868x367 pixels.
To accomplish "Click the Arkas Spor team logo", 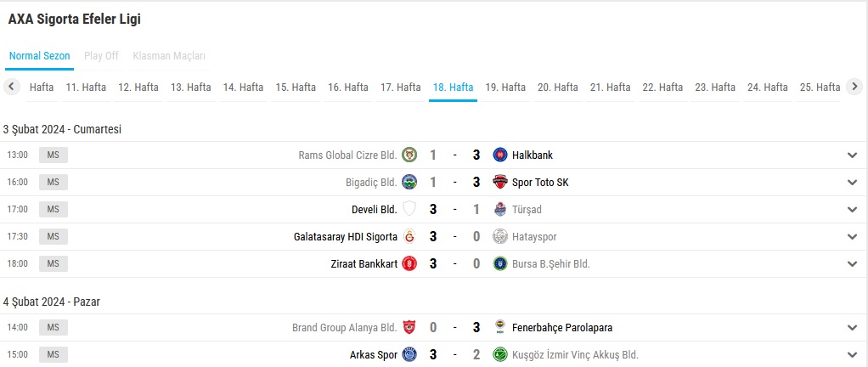I will 409,354.
